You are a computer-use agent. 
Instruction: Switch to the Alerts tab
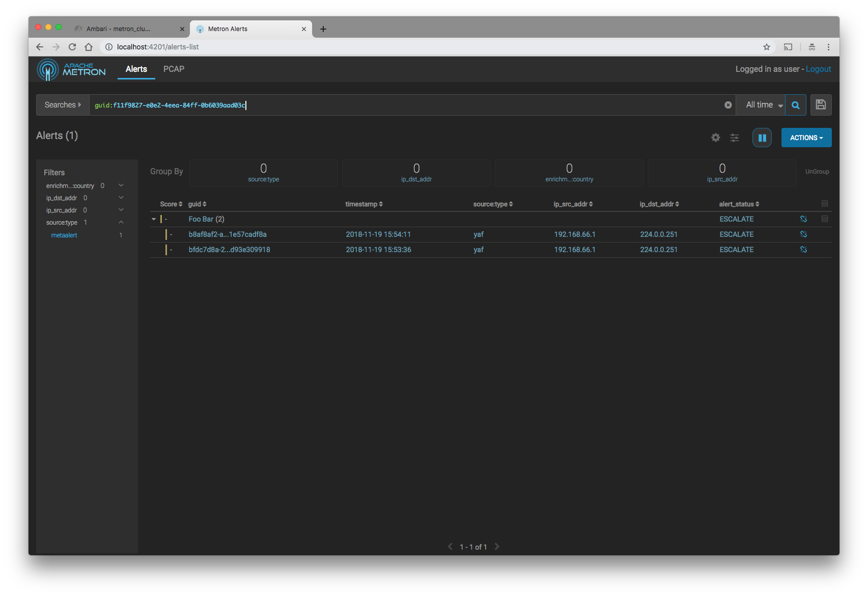(136, 69)
